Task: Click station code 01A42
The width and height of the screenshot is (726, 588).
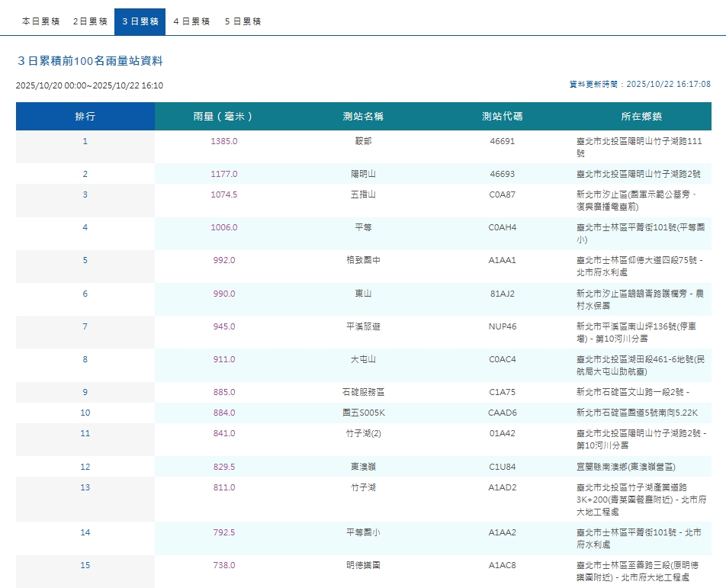Action: click(503, 433)
